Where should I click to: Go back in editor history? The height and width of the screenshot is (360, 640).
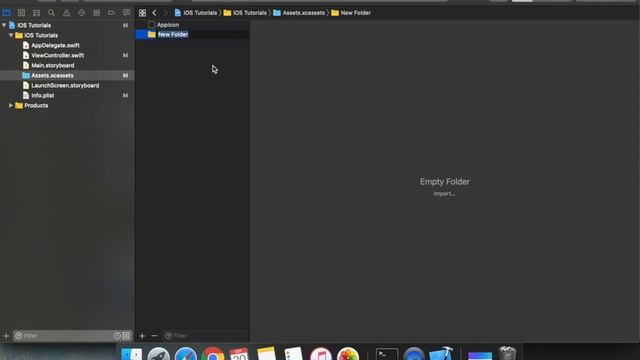coord(154,13)
